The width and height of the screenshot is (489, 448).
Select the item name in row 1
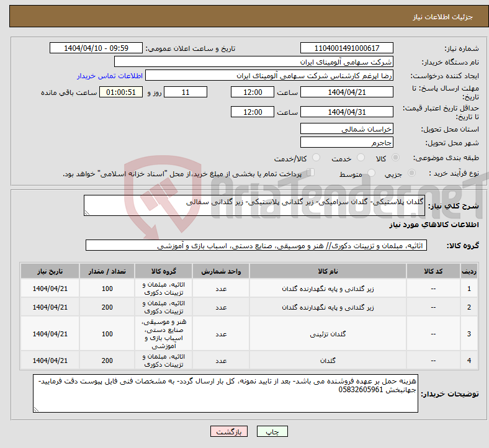point(328,289)
